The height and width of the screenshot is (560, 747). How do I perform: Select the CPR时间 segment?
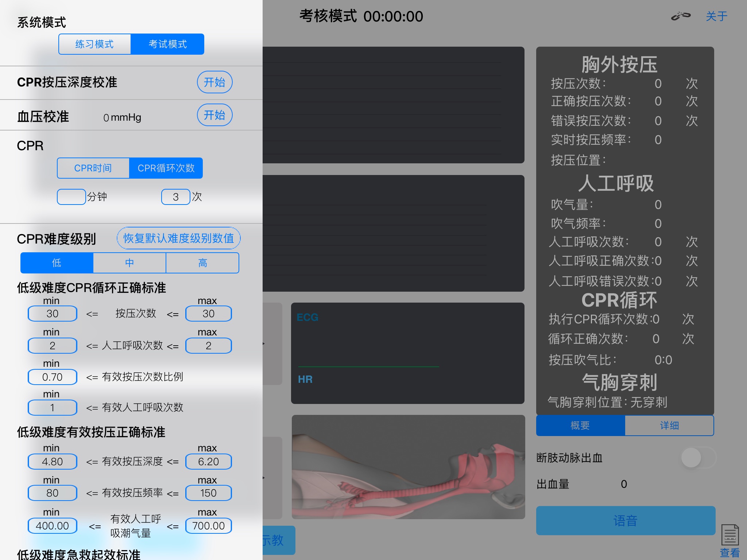click(x=93, y=168)
